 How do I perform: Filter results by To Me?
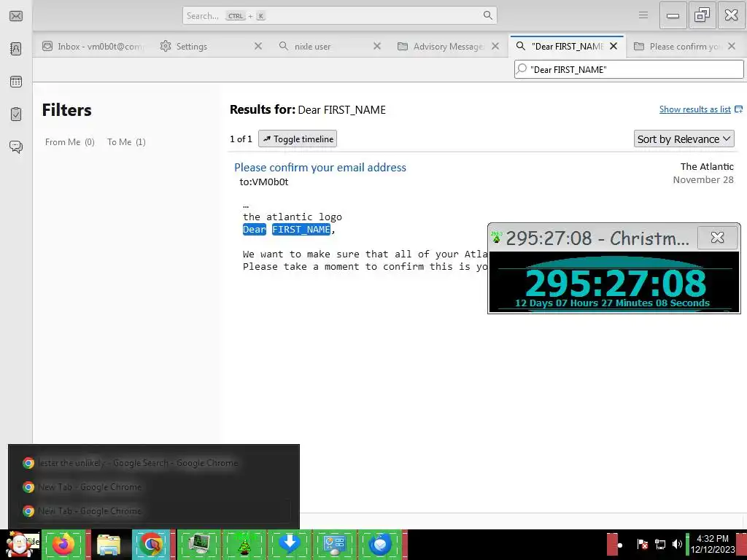pos(126,142)
